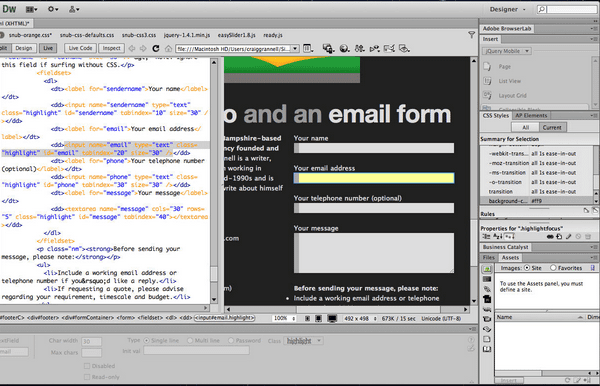
Task: Click the yellow email address field in Live view
Action: click(x=374, y=178)
